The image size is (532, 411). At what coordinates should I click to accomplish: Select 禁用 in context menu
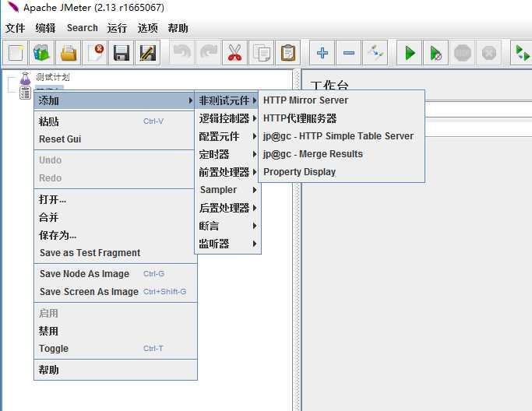click(115, 331)
